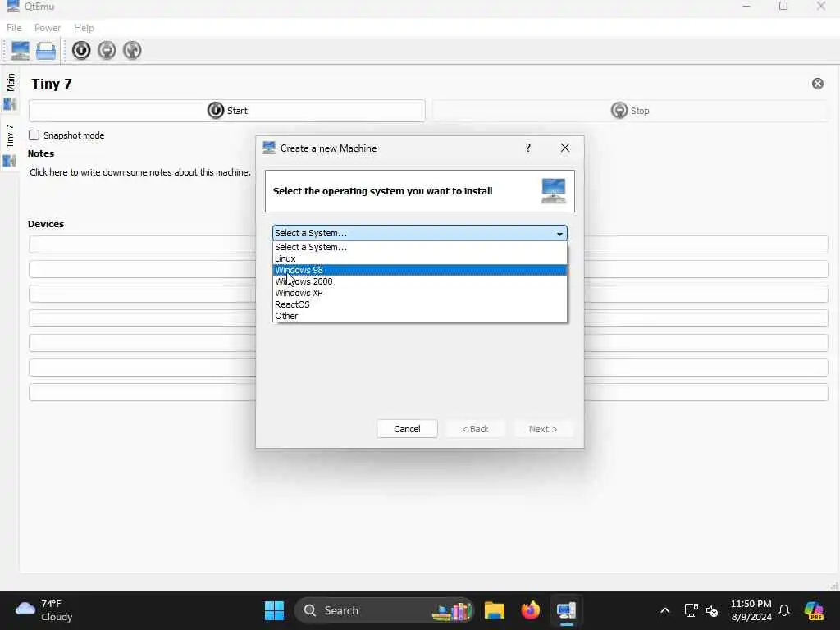Close the Tiny 7 machine tab

tap(818, 84)
